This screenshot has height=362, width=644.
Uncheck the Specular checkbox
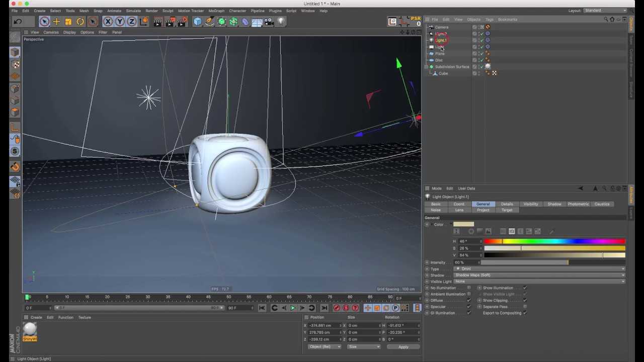click(x=469, y=307)
